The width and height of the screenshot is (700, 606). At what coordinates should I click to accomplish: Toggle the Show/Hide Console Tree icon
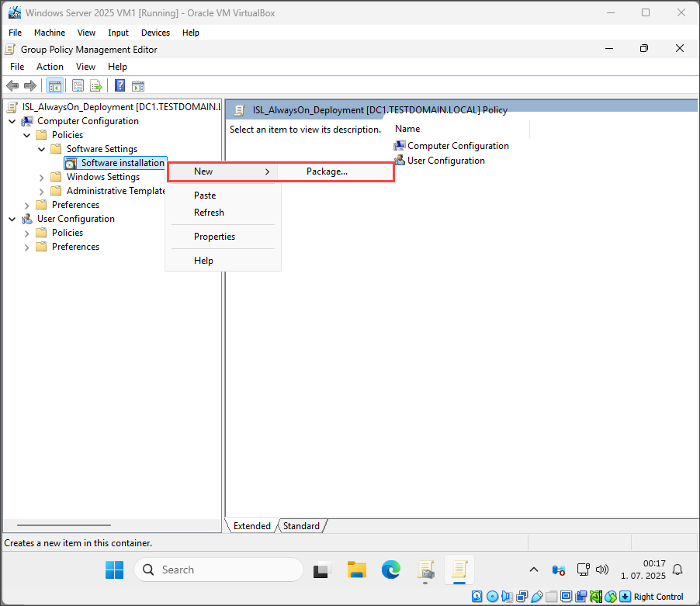point(55,85)
